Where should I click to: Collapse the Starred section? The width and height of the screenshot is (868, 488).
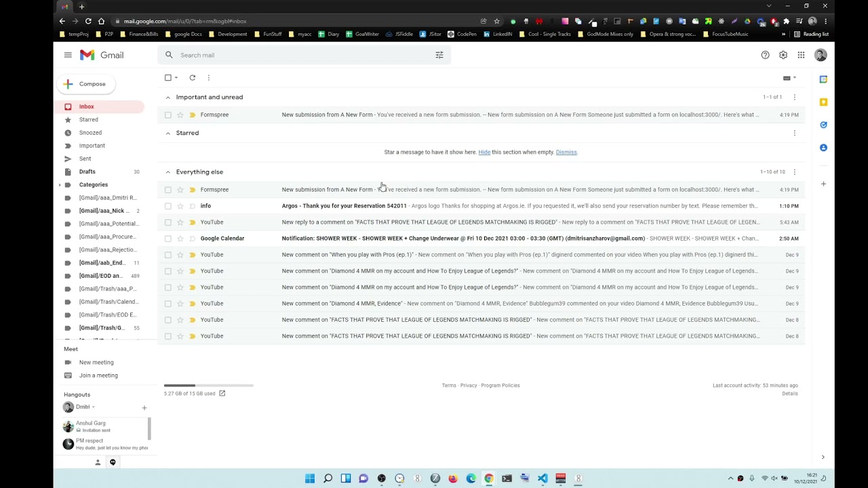click(168, 133)
